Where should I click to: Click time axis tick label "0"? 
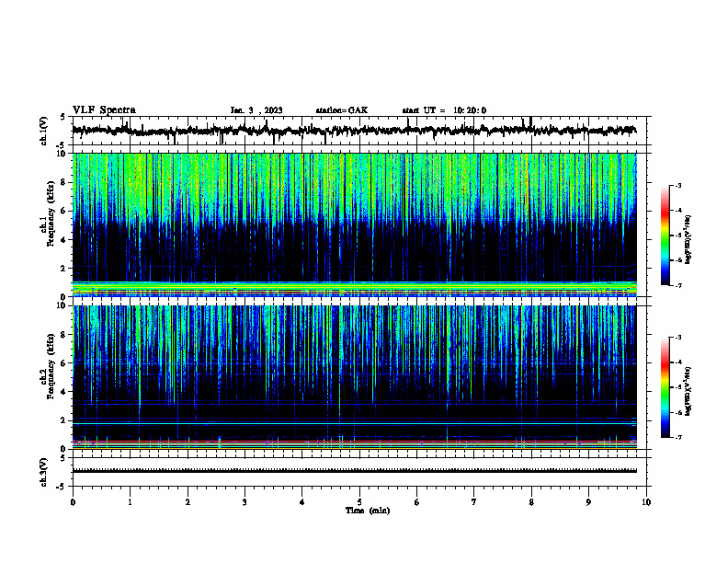coord(73,502)
